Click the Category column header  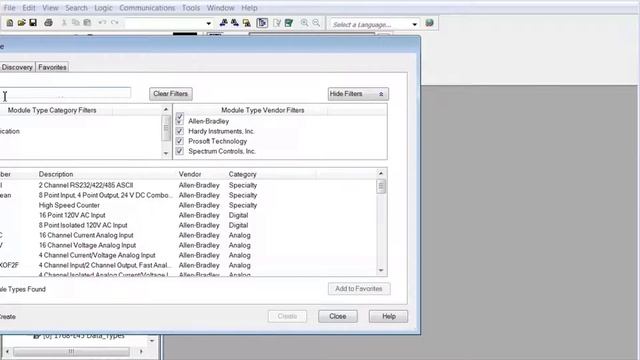click(x=242, y=174)
